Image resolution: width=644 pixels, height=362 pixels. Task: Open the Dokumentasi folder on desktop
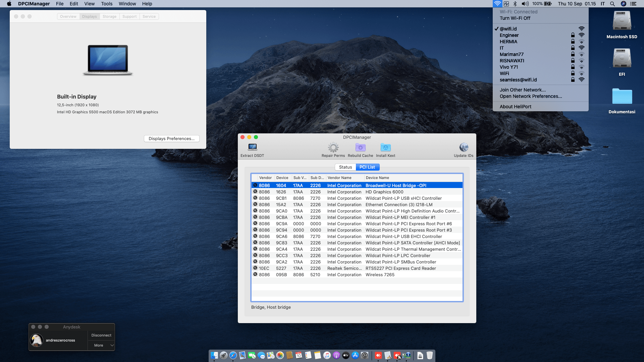pos(622,97)
